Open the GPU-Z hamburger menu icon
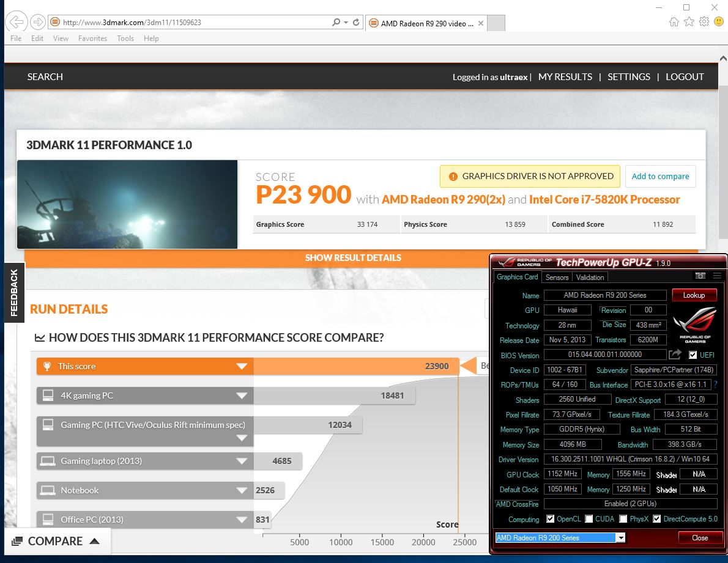Viewport: 728px width, 563px height. 718,276
